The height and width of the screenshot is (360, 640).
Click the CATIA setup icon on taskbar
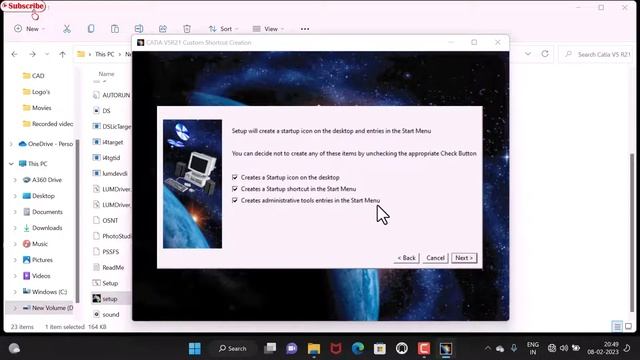coord(446,349)
